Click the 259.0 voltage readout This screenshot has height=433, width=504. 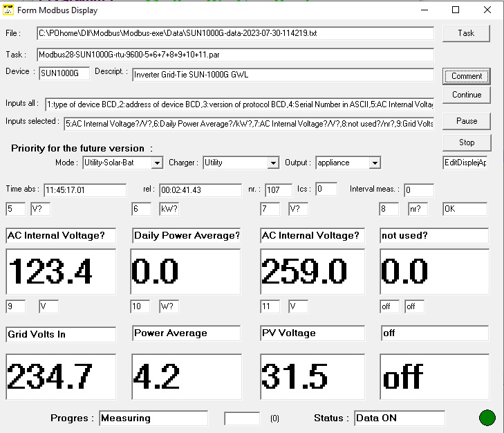pos(312,272)
